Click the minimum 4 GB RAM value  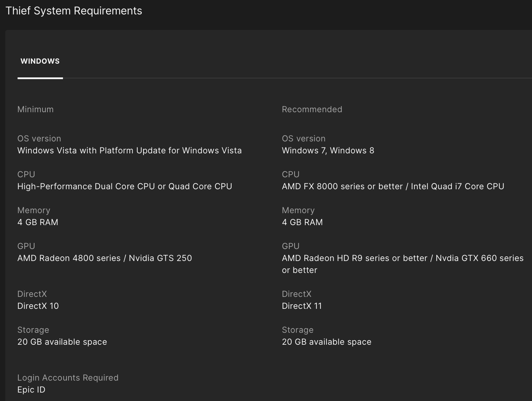point(38,222)
